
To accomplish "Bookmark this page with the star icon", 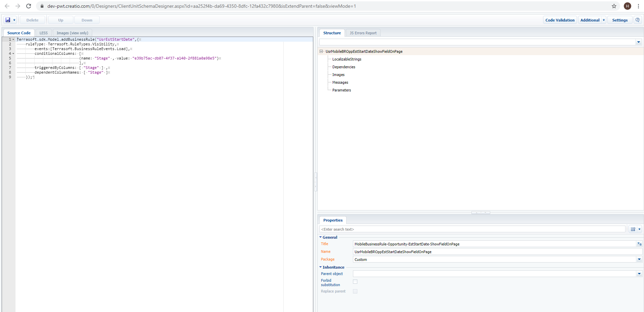I will pos(614,6).
